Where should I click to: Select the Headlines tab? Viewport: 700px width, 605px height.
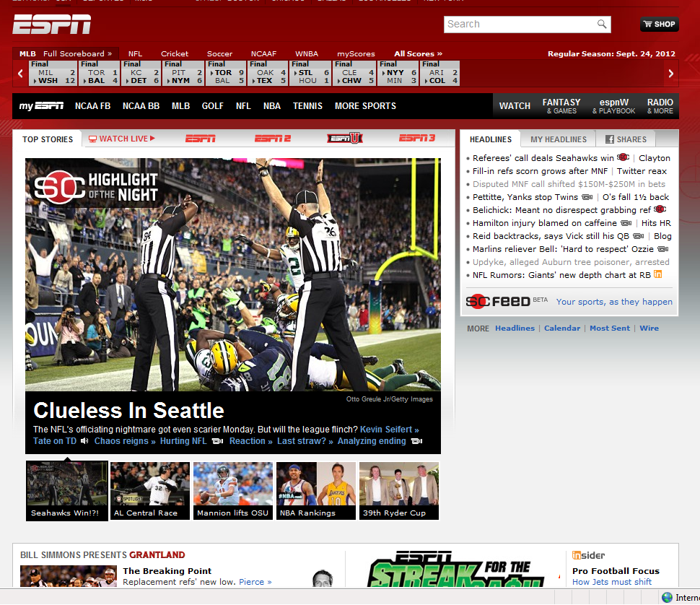[491, 139]
